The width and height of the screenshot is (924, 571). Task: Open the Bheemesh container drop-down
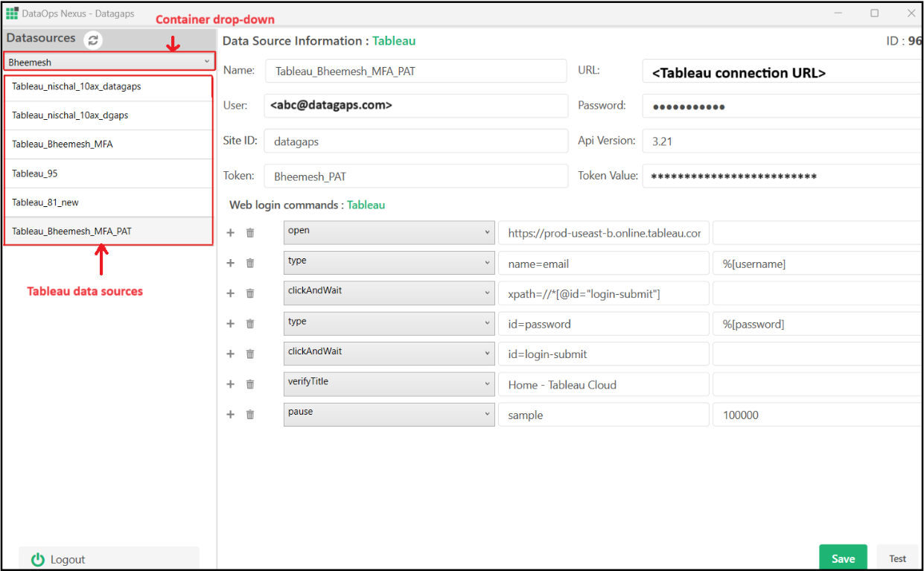[109, 62]
